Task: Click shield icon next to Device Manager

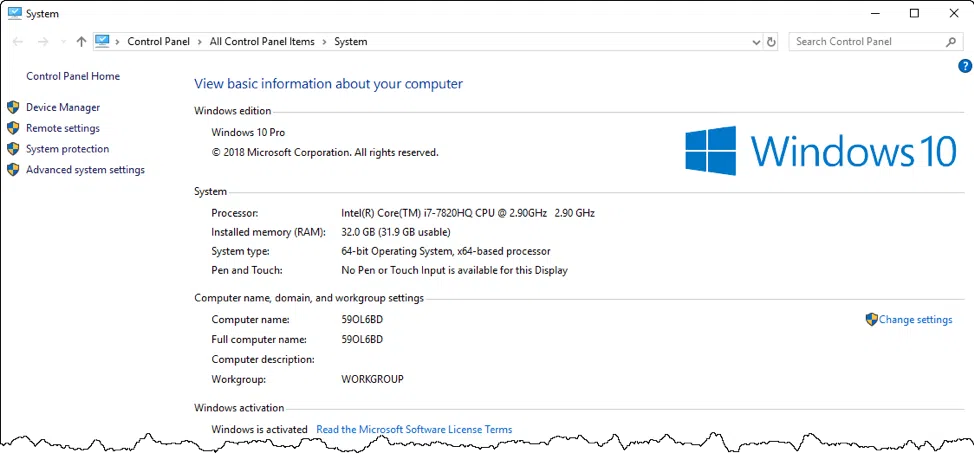Action: pos(13,108)
